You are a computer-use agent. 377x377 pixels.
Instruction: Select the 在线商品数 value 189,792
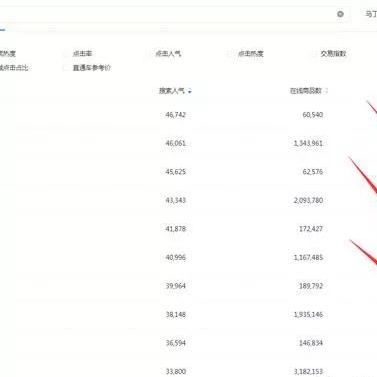pyautogui.click(x=311, y=286)
